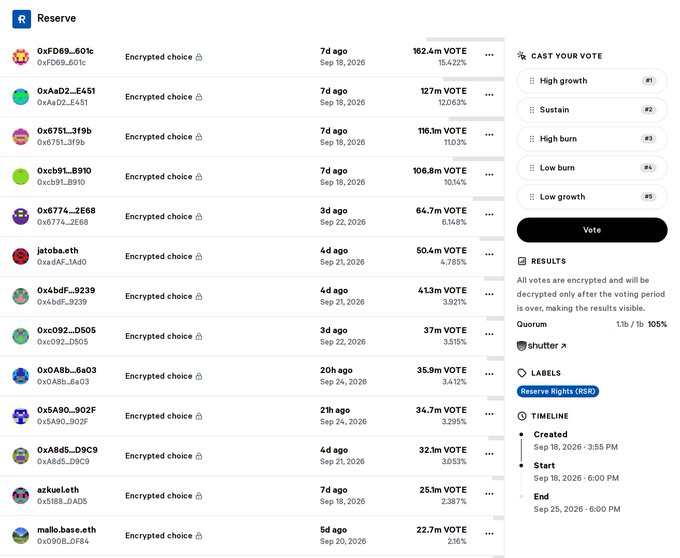This screenshot has height=558, width=680.
Task: Click the Timeline clock icon
Action: coord(522,416)
